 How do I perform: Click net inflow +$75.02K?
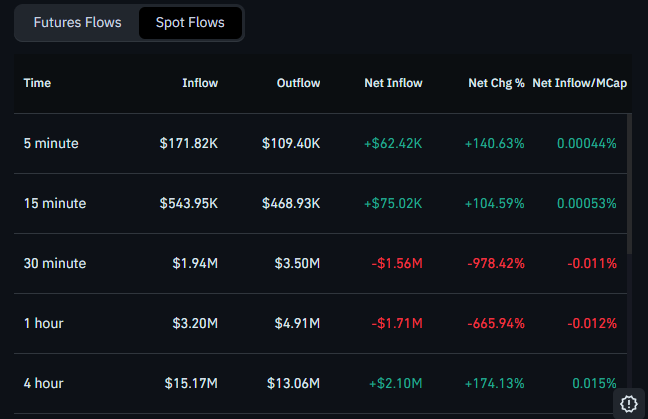[x=393, y=203]
